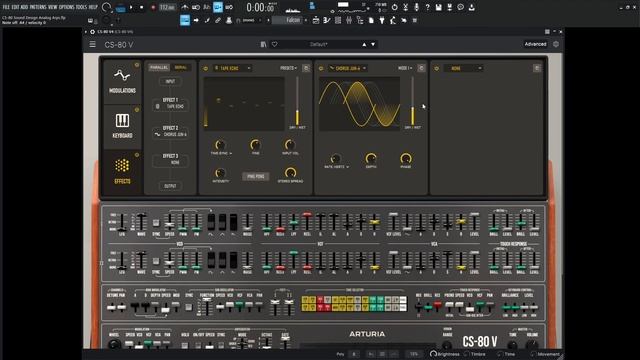Click the FL Studio stop button

[x=142, y=7]
